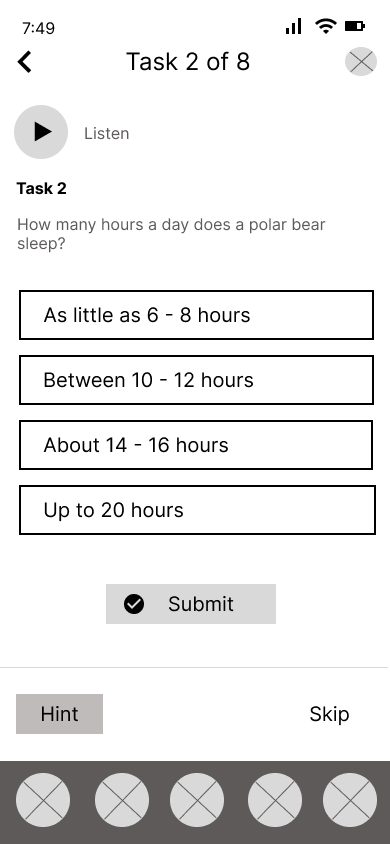
Task: Play the Listen audio clip
Action: 41,132
